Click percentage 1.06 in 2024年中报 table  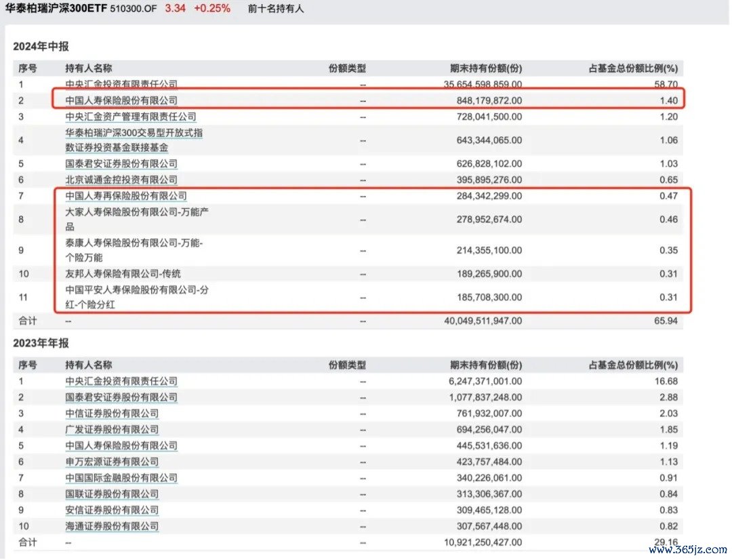pos(669,140)
